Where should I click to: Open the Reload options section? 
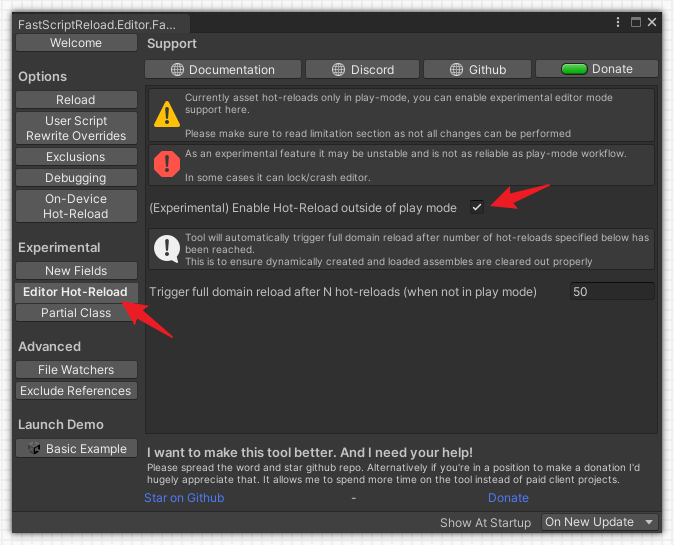click(x=76, y=100)
